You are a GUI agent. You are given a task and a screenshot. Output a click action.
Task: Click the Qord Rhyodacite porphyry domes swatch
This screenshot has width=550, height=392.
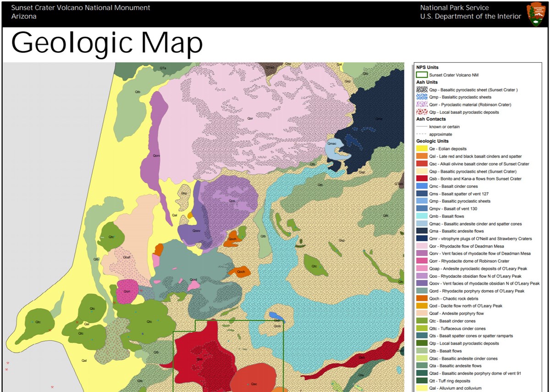pyautogui.click(x=422, y=291)
